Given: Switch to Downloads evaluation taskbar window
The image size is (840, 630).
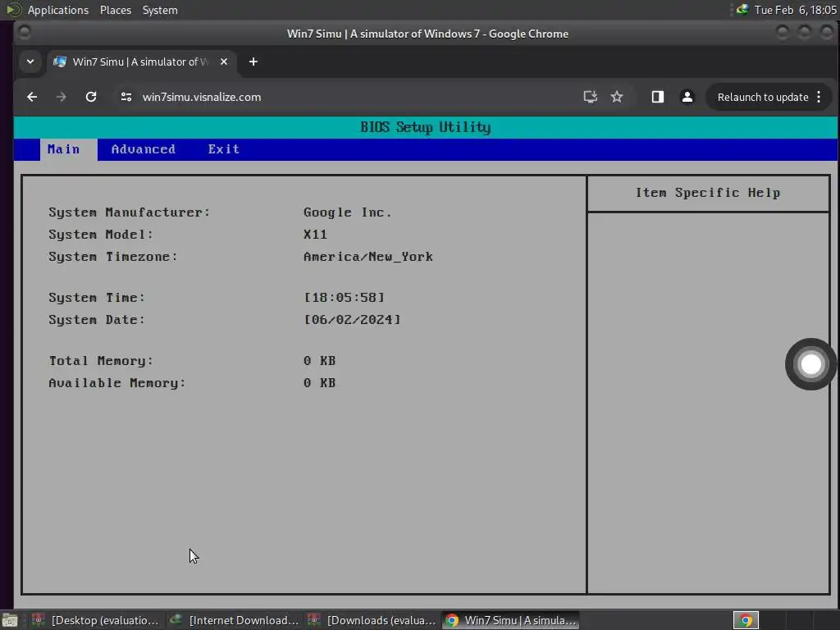Looking at the screenshot, I should point(372,620).
